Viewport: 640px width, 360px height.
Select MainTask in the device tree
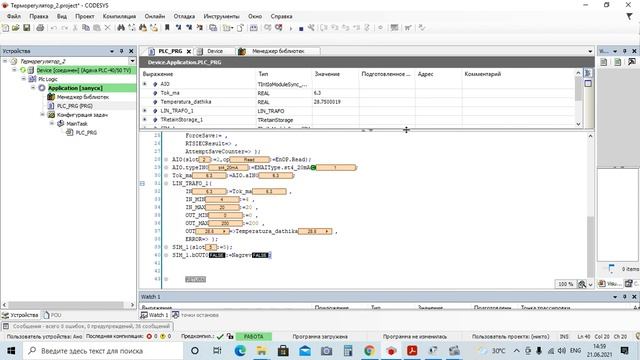coord(77,124)
